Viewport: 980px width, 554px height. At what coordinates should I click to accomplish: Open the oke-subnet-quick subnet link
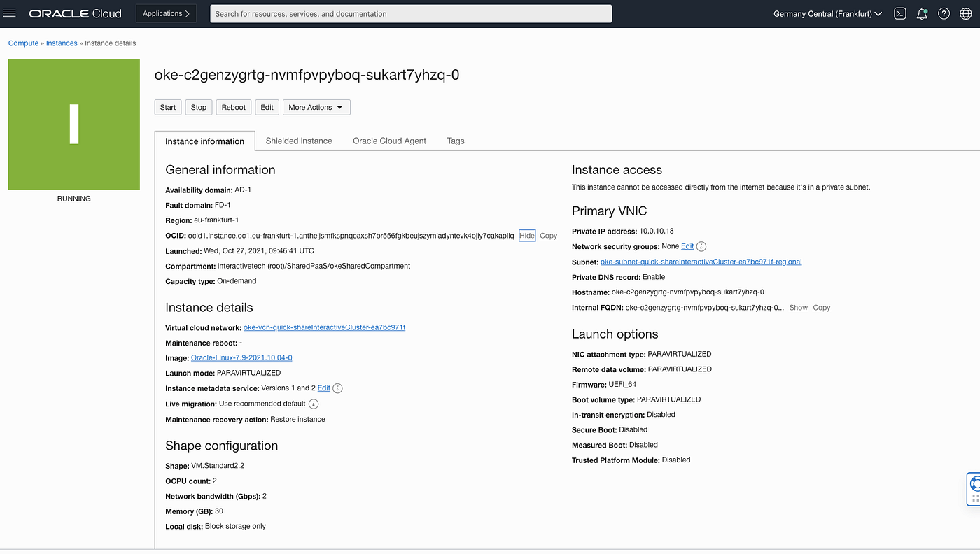[701, 262]
